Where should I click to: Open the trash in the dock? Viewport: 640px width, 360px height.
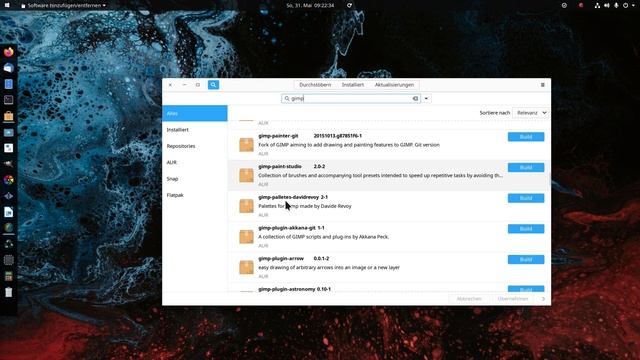tap(9, 292)
